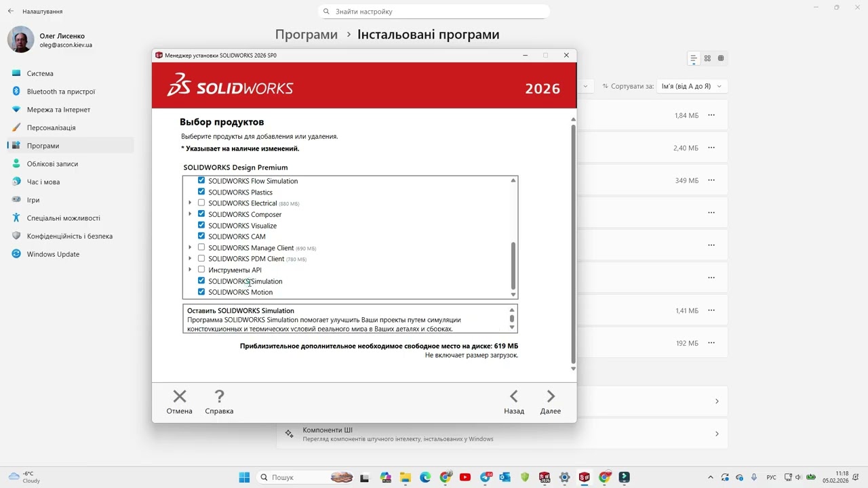The image size is (868, 488).
Task: Open Спеціальні можливості section
Action: (70, 218)
